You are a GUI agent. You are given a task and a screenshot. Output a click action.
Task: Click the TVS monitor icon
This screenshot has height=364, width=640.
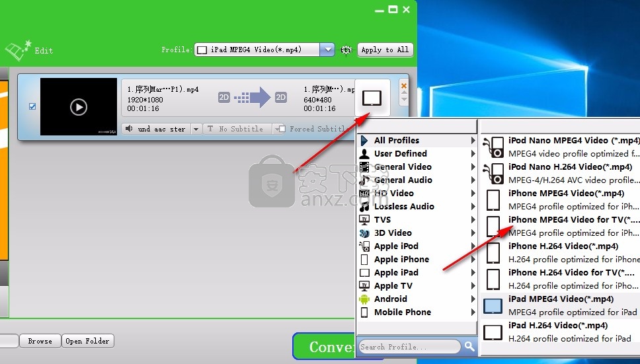coord(364,220)
